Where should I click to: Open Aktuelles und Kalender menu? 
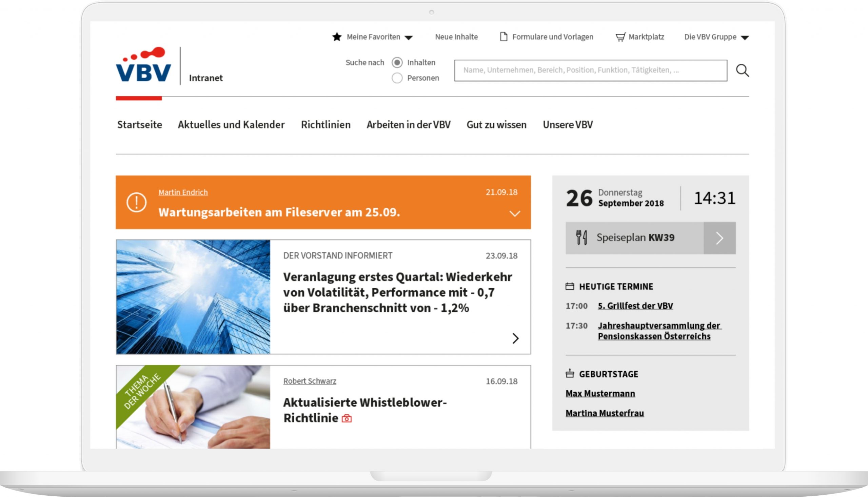click(x=231, y=125)
